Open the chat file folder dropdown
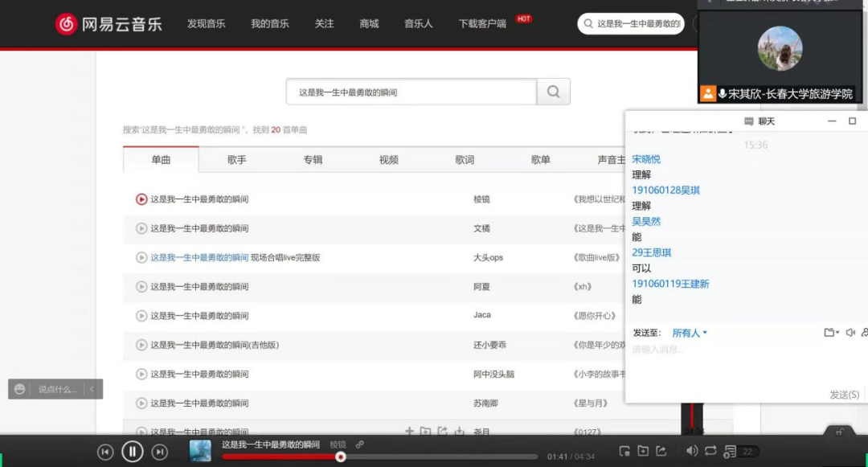 point(832,333)
